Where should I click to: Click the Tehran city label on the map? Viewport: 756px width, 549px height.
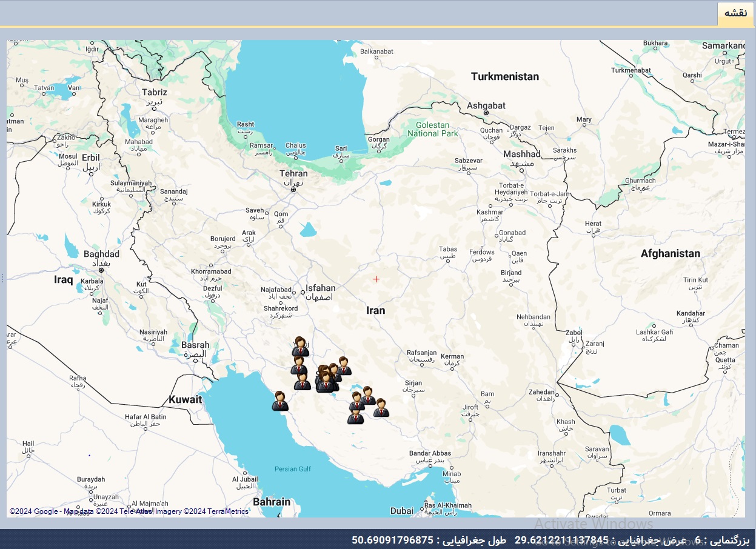coord(293,174)
